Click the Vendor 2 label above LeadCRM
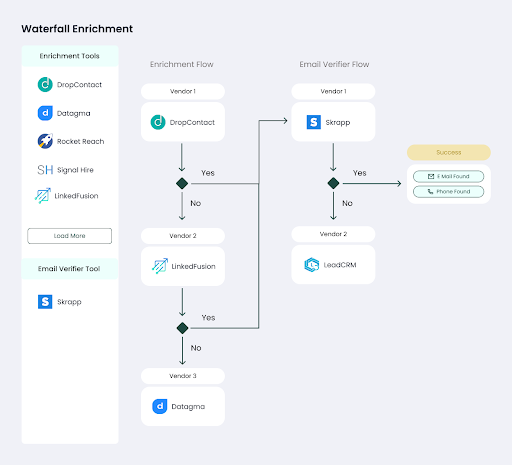The width and height of the screenshot is (512, 465). [333, 234]
